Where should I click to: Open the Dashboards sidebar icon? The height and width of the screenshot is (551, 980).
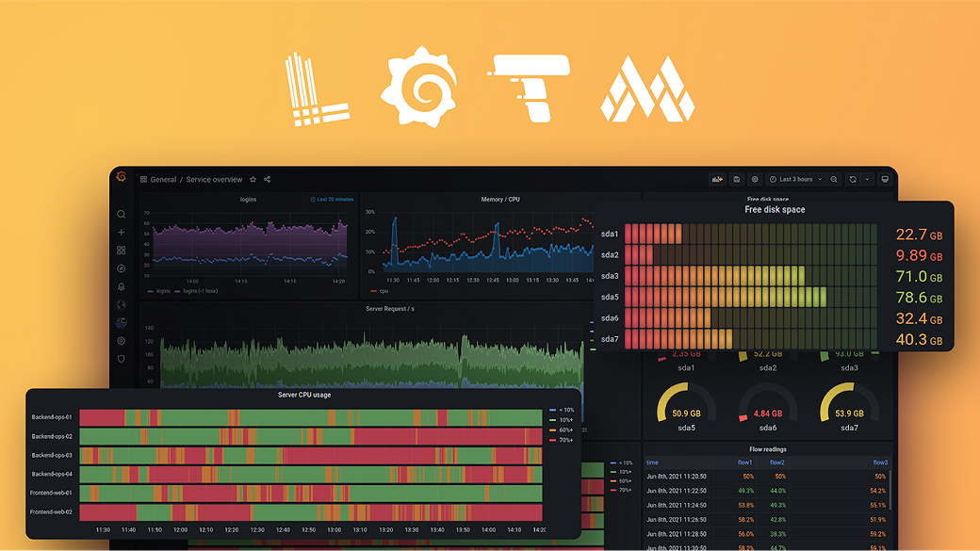click(121, 251)
